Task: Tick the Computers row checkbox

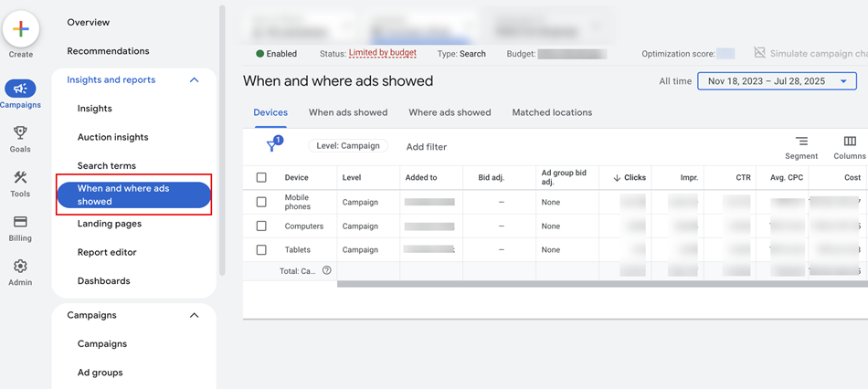Action: (x=261, y=226)
